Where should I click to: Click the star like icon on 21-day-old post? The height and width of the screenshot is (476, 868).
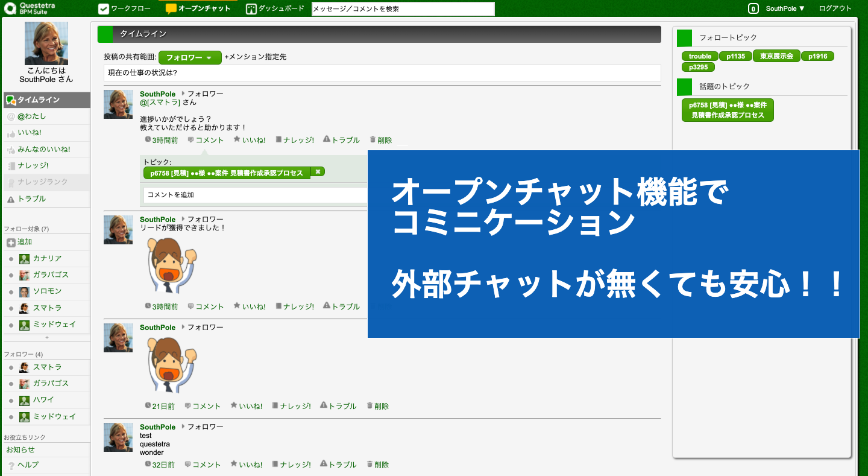point(234,406)
